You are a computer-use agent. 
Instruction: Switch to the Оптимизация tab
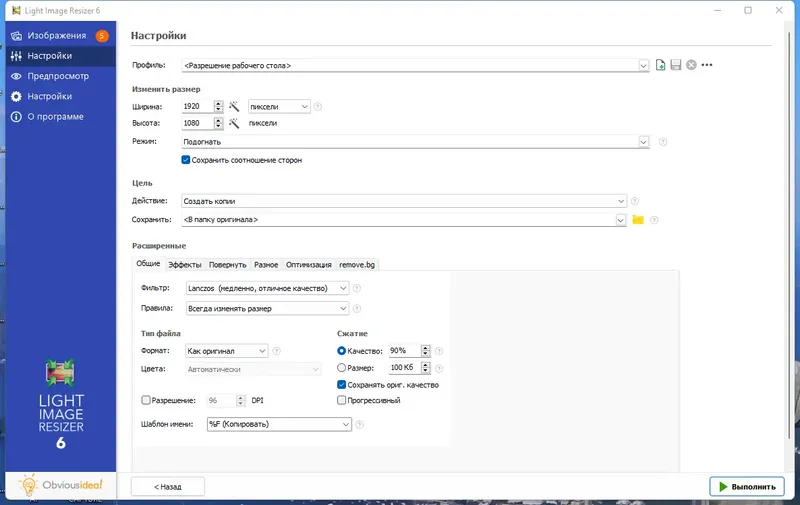tap(309, 265)
